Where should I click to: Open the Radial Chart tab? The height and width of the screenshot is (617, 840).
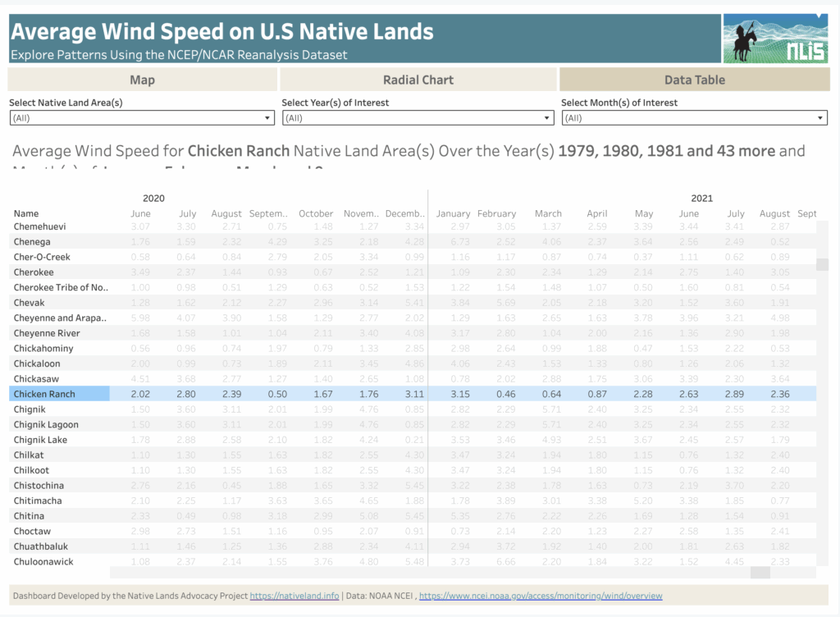point(418,80)
